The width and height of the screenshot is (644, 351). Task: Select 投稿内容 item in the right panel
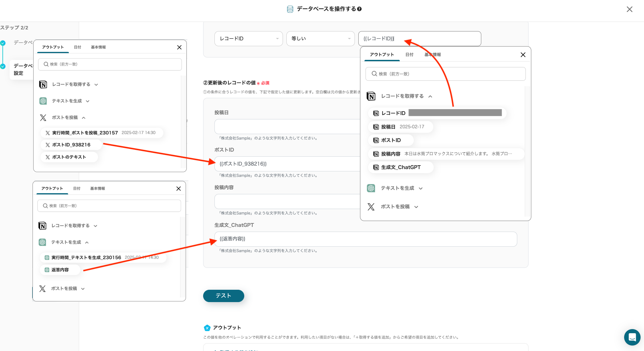tap(446, 154)
